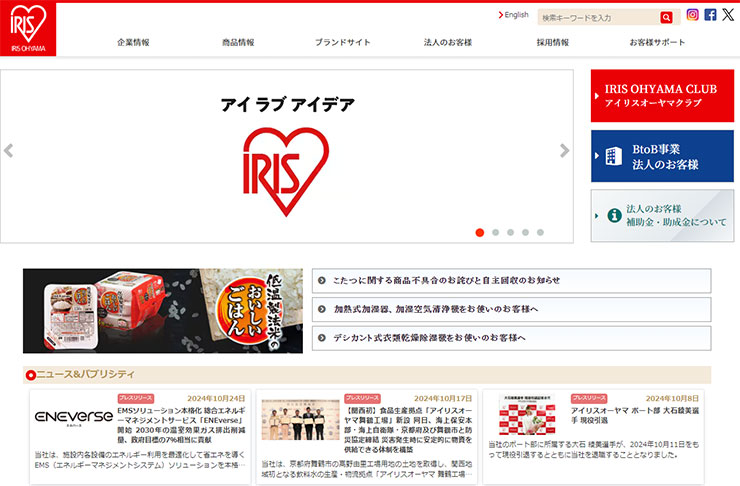Click arrow icon beside 加熱式加湿器 notice
This screenshot has height=486, width=740.
[x=322, y=309]
